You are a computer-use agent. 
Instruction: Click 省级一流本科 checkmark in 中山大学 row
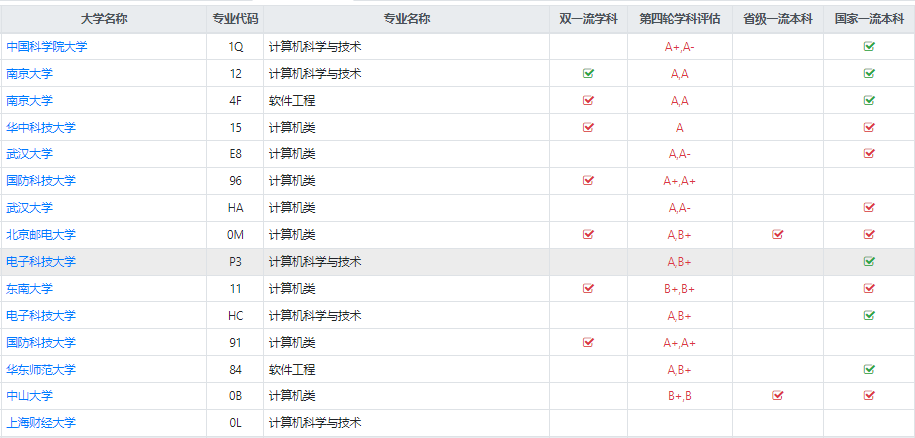(x=777, y=396)
